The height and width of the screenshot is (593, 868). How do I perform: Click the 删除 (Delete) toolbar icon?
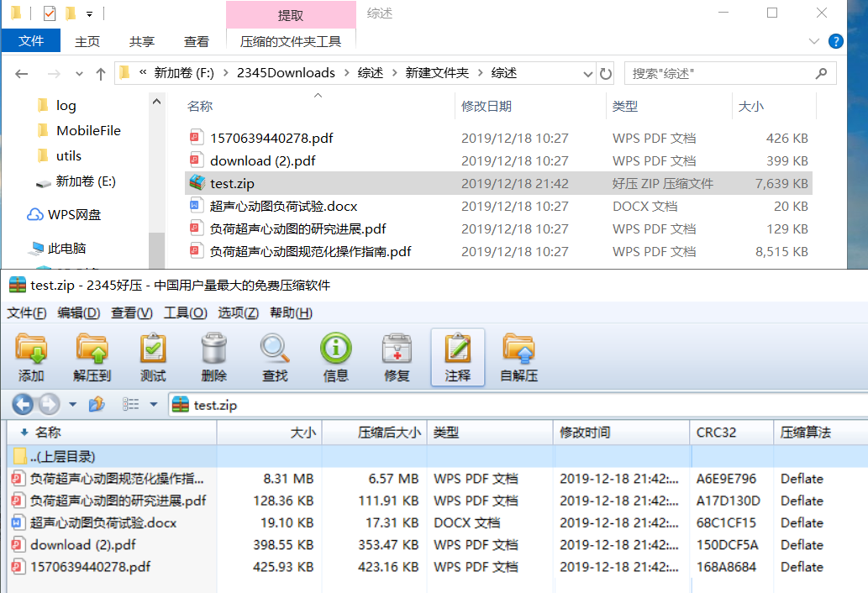click(x=213, y=354)
